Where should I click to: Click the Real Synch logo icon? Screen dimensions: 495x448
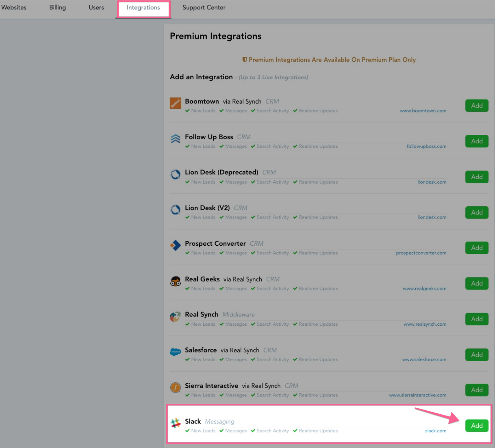pyautogui.click(x=176, y=317)
